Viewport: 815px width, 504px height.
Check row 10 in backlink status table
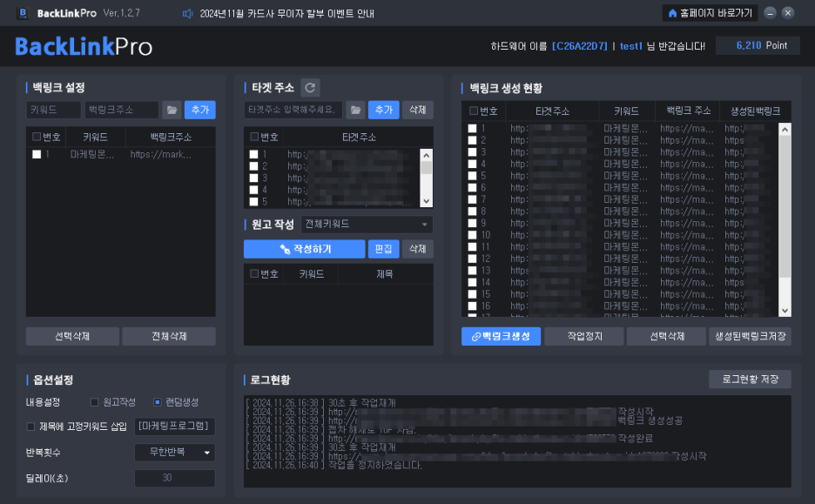472,235
